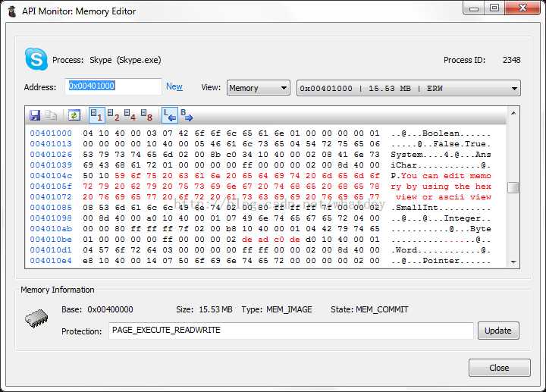Screen dimensions: 546x392
Task: Click the address row 00401000
Action: tap(51, 133)
